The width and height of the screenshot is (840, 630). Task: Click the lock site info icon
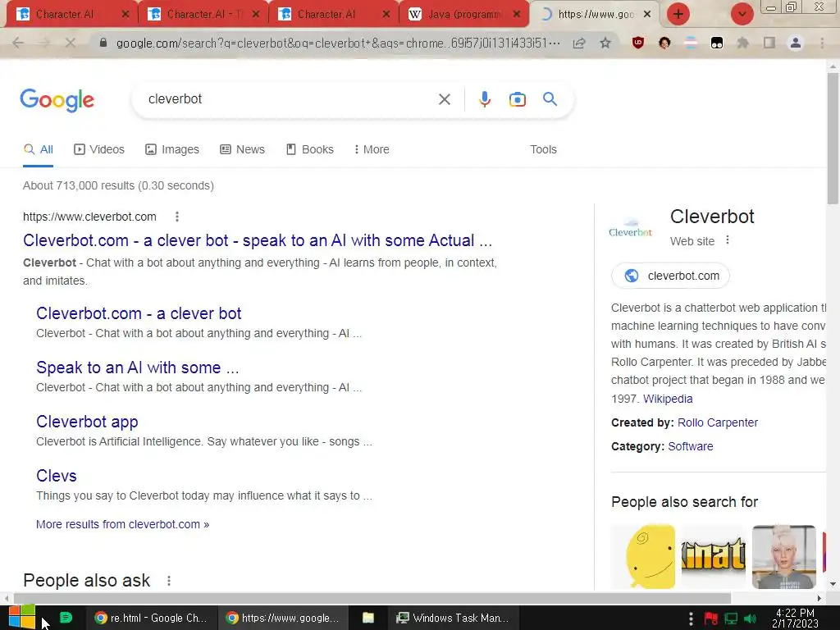(103, 43)
